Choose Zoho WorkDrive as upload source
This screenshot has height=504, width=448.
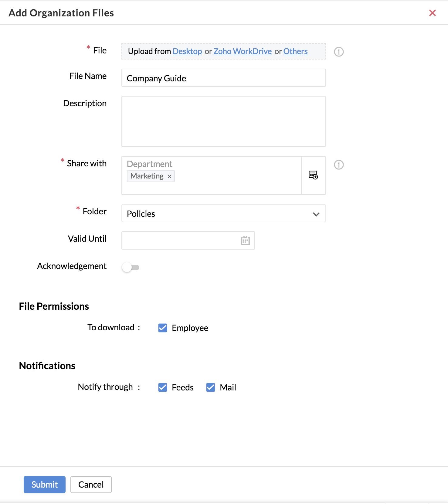pos(243,51)
